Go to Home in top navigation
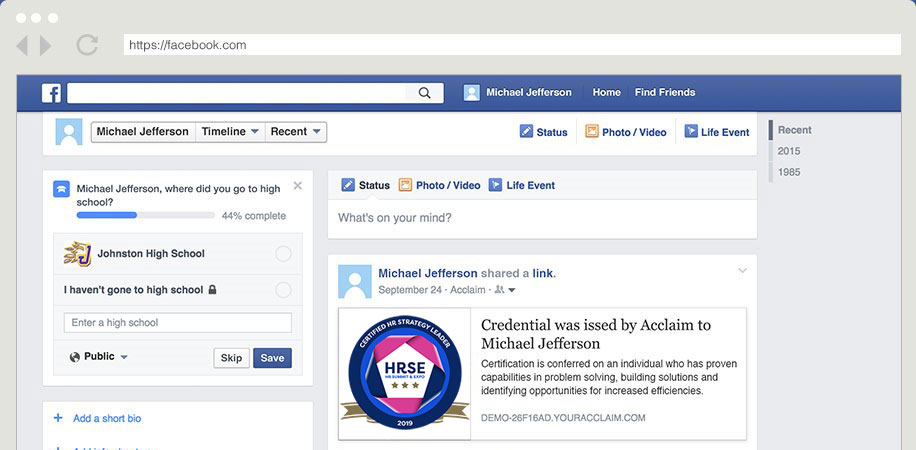916x450 pixels. click(x=606, y=93)
